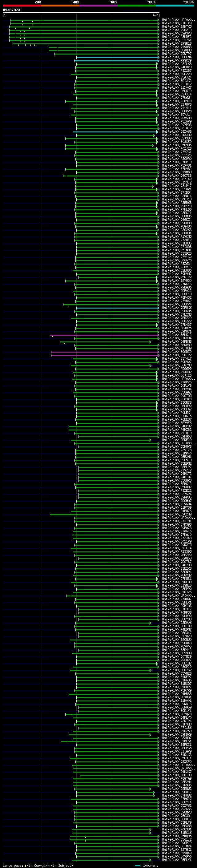Click the UniRef100_A0LEK4 label
This screenshot has height=868, width=197.
click(x=177, y=413)
